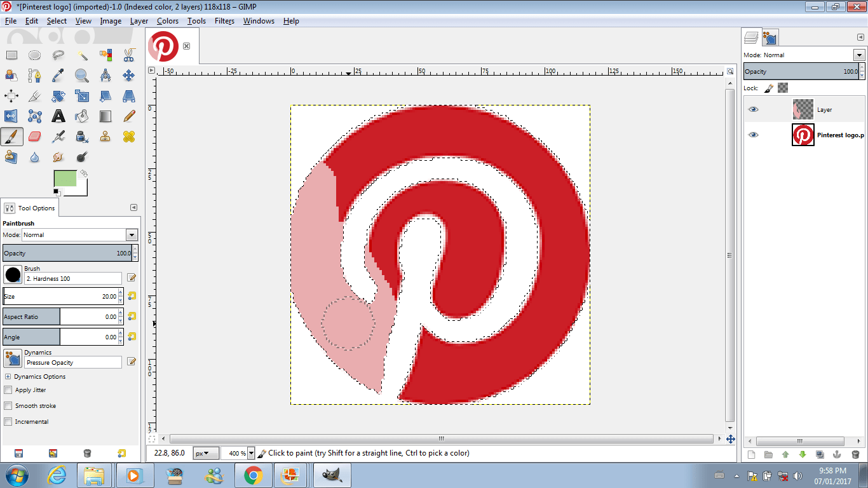Pick the Heal bandage tool

pyautogui.click(x=129, y=137)
